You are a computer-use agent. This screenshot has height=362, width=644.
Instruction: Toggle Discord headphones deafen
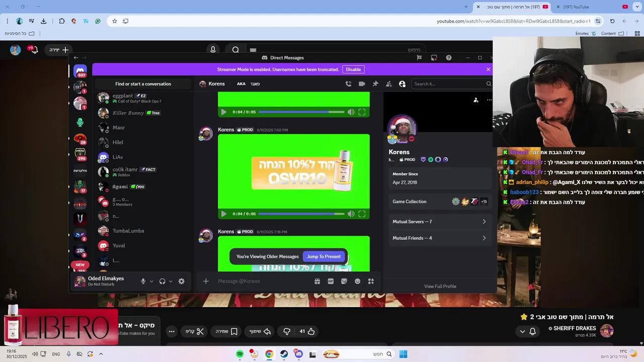[162, 282]
